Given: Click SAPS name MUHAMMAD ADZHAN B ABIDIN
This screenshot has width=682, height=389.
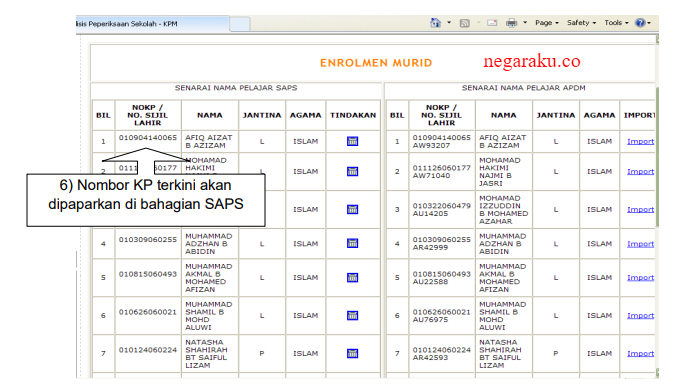Looking at the screenshot, I should pos(209,244).
